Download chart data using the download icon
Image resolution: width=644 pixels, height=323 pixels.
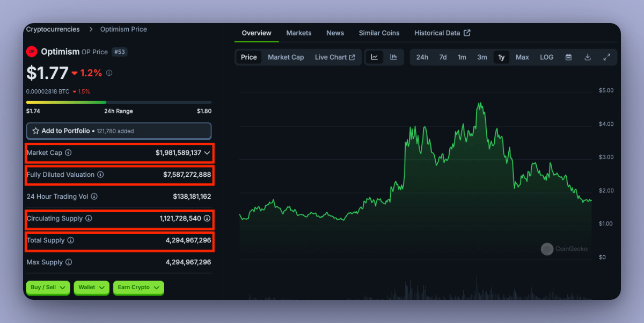click(588, 57)
